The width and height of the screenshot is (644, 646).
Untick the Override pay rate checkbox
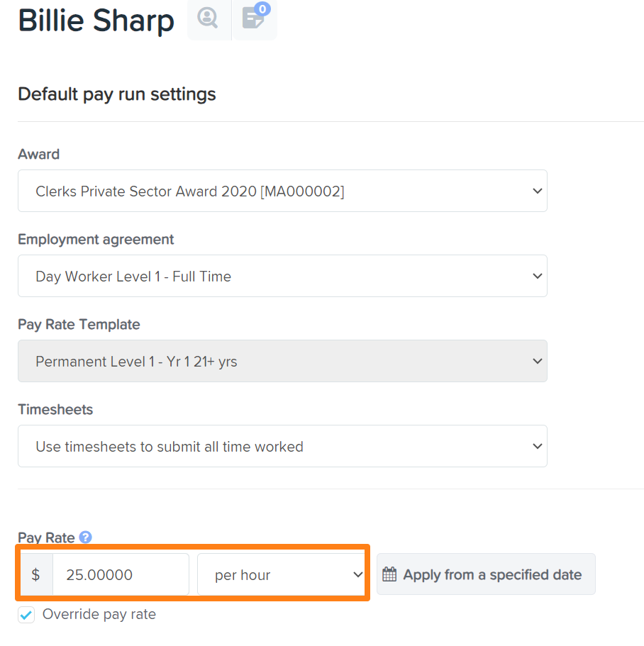pyautogui.click(x=26, y=615)
